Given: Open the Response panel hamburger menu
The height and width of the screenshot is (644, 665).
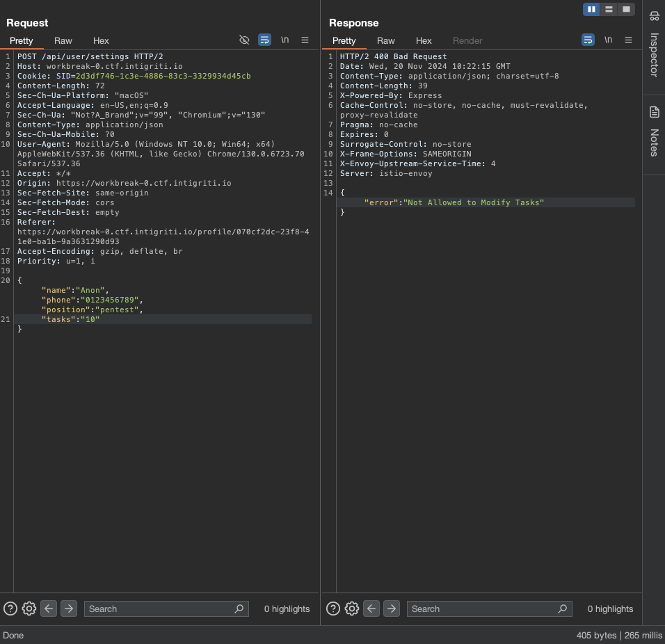Looking at the screenshot, I should (x=629, y=40).
